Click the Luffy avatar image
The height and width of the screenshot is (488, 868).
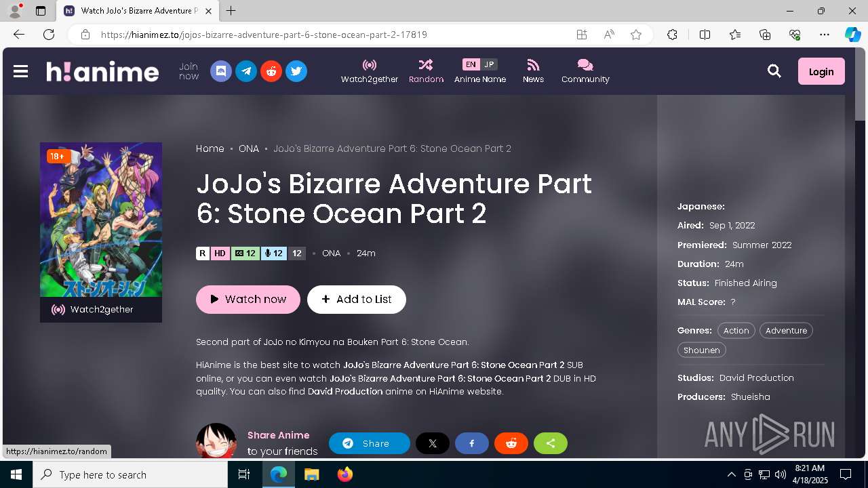tap(216, 441)
